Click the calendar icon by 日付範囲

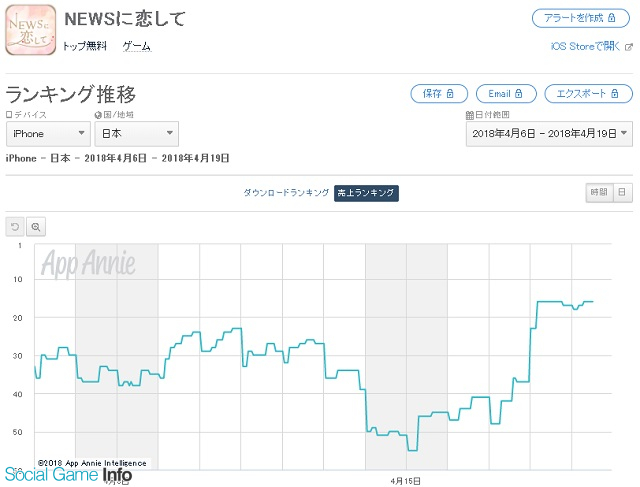pos(470,115)
